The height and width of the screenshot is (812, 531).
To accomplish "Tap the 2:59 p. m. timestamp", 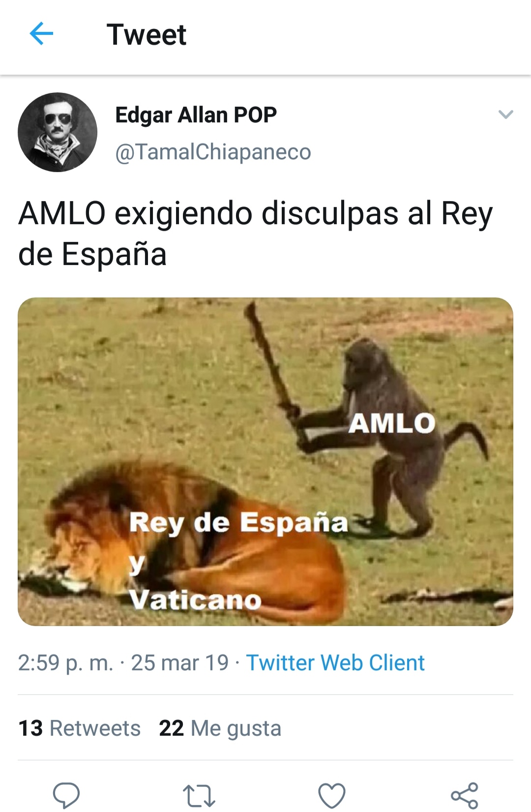I will click(65, 663).
